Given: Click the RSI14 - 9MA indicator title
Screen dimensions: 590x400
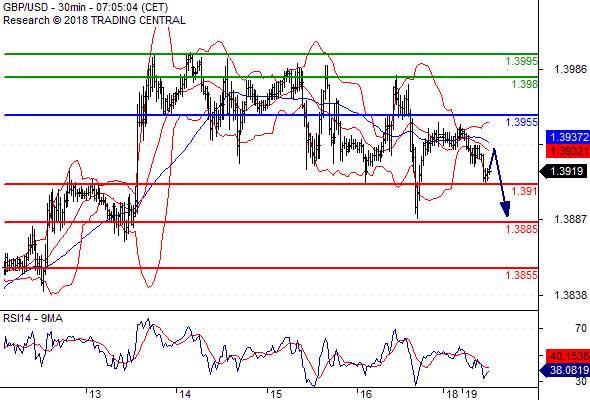Looking at the screenshot, I should click(33, 319).
